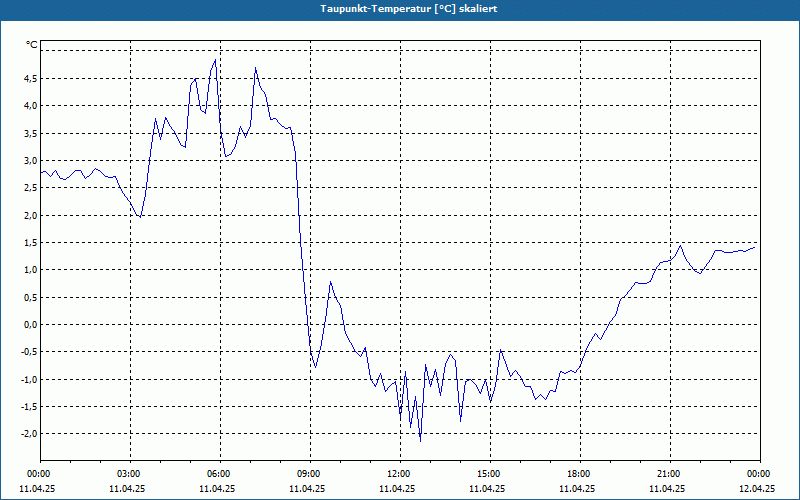Click the 21:00 time label

coord(670,474)
